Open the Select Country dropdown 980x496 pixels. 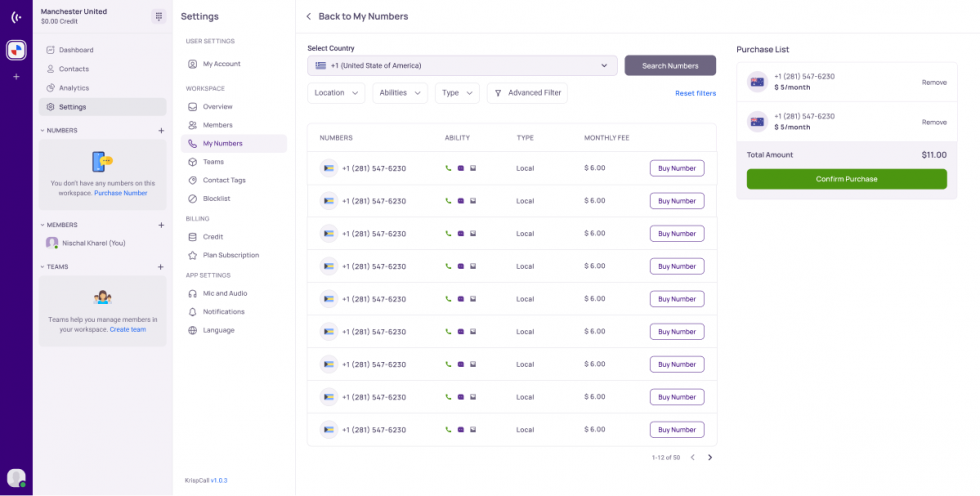click(x=461, y=66)
